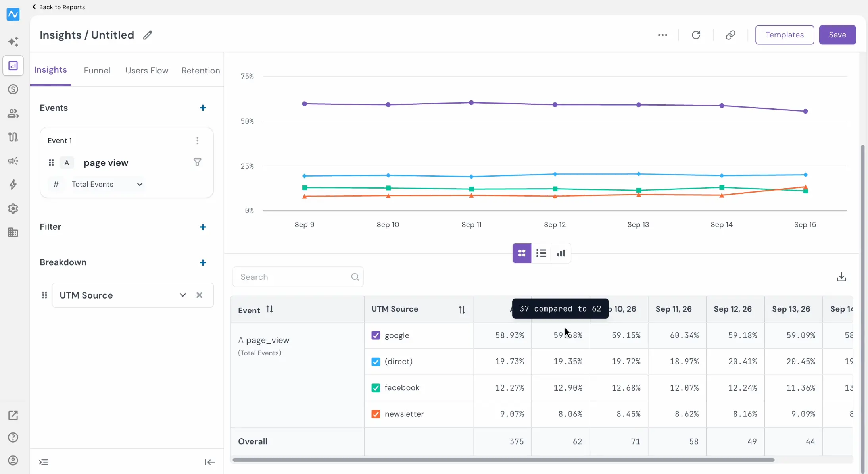This screenshot has width=868, height=474.
Task: Add a breakdown with the plus icon
Action: [x=203, y=262]
